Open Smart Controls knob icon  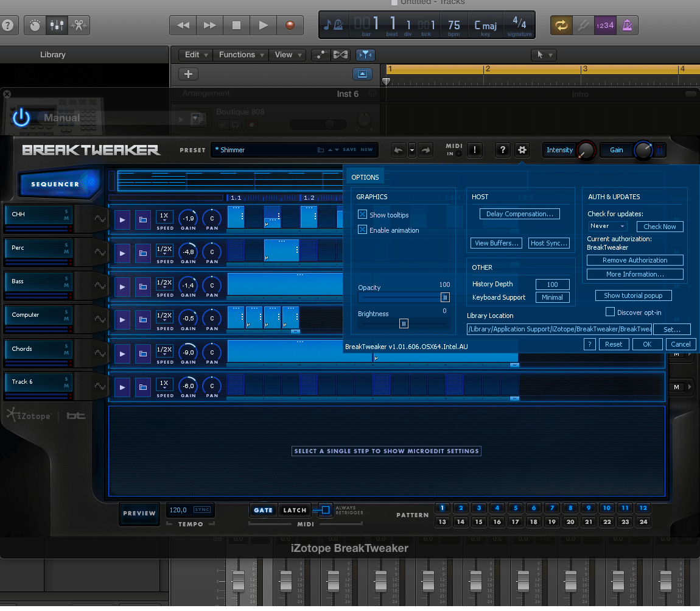coord(35,26)
